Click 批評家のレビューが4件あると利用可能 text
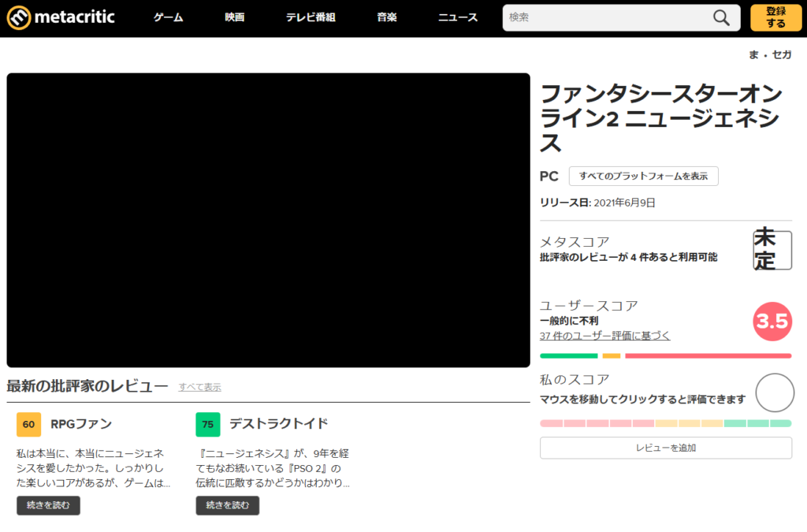The image size is (807, 532). point(628,257)
